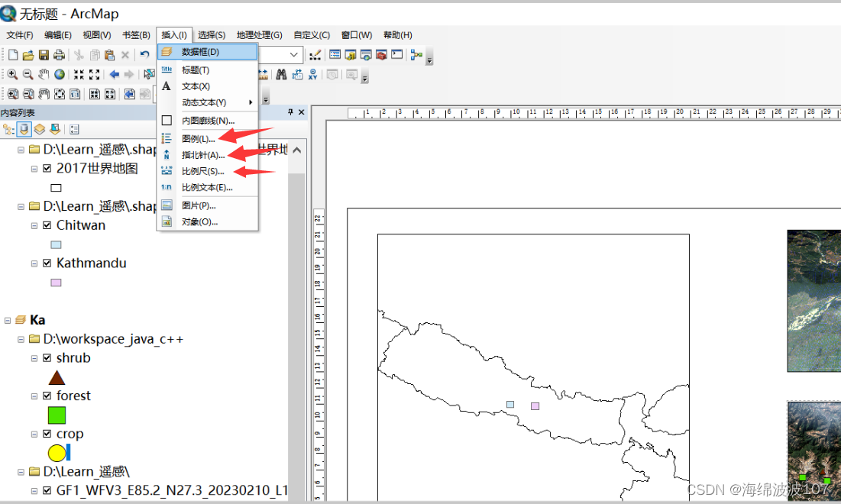
Task: Click the Find binoculars icon
Action: (281, 75)
